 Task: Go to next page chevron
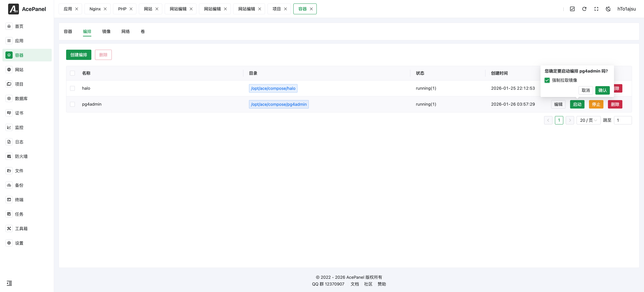(x=570, y=120)
